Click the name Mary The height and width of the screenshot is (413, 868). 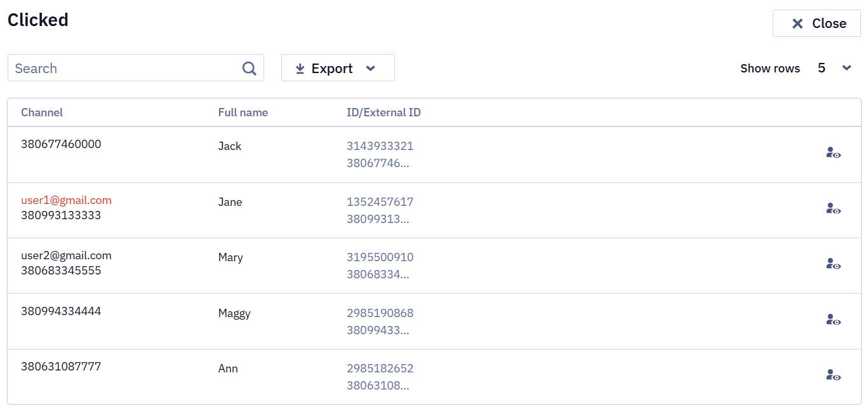click(x=230, y=257)
